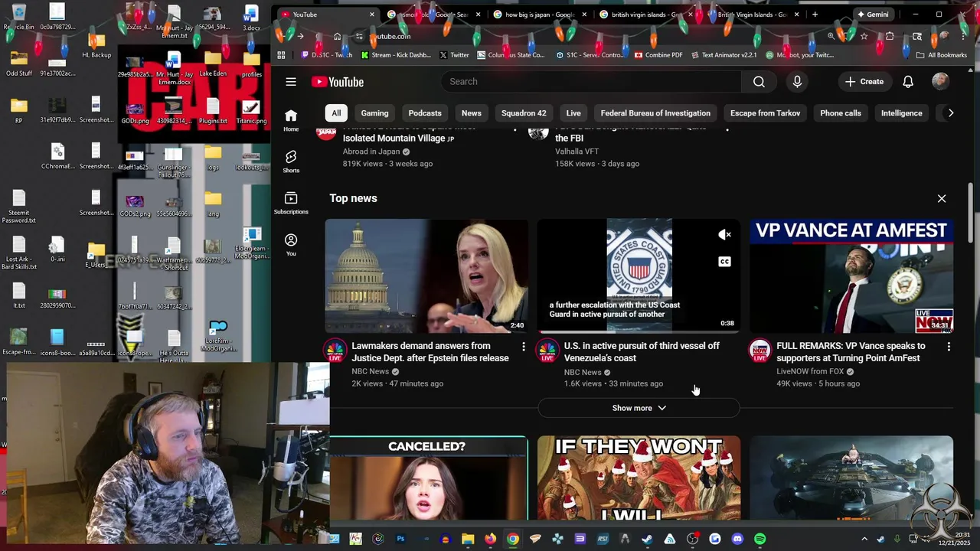This screenshot has width=980, height=551.
Task: Select the Escape from Tarkov chip
Action: pos(765,113)
